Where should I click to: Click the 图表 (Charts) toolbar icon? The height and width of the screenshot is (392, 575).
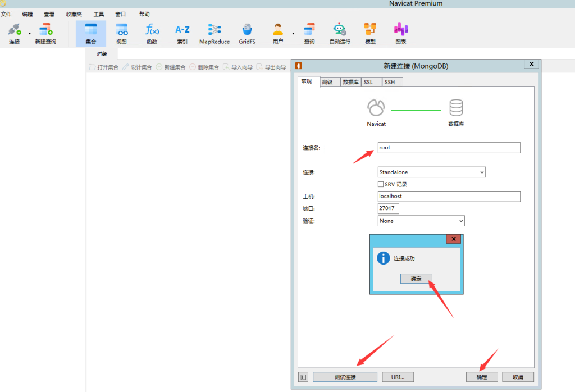[400, 33]
